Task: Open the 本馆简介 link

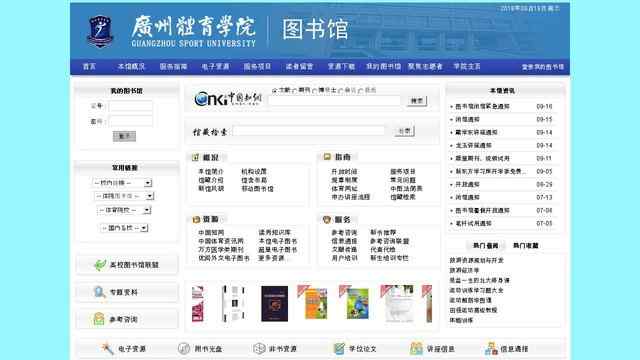Action: [x=211, y=172]
